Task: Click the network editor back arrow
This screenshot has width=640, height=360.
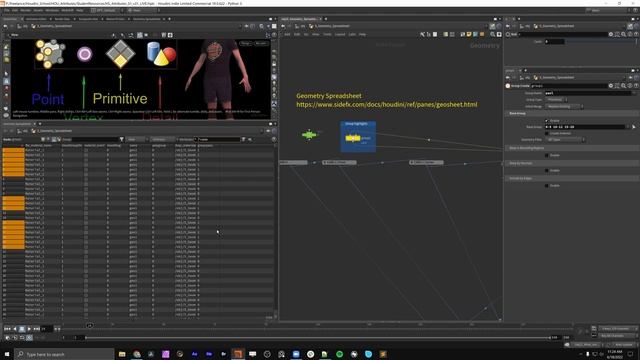Action: click(x=283, y=26)
